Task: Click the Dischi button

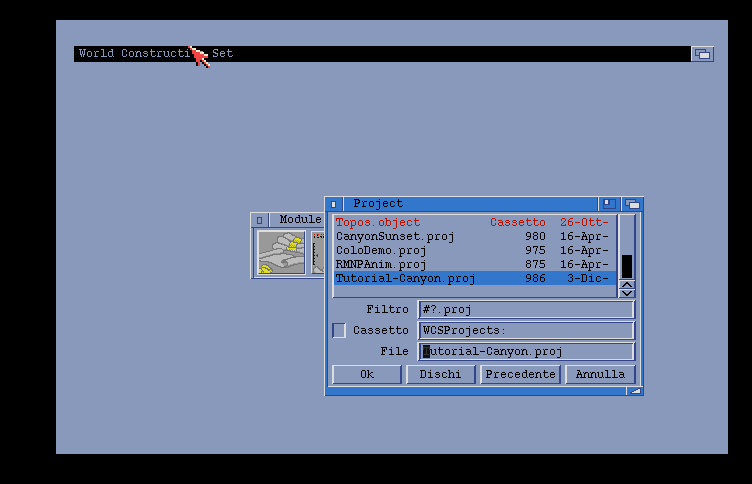Action: [440, 374]
